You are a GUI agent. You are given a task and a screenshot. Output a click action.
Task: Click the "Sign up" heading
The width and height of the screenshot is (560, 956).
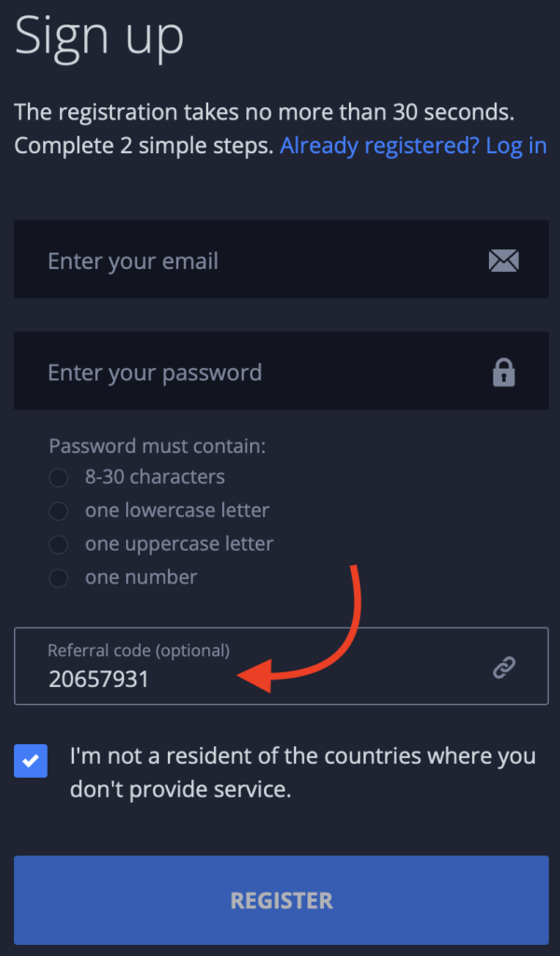pos(99,35)
